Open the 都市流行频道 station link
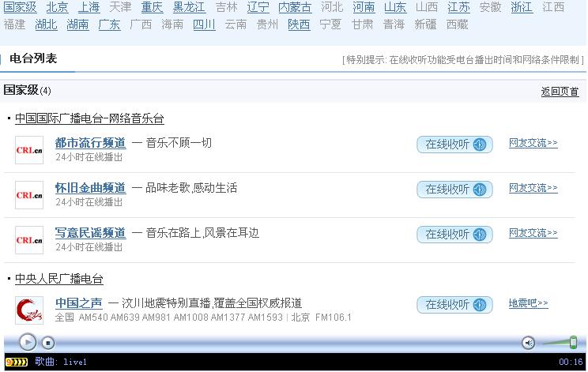The height and width of the screenshot is (372, 588). point(90,143)
